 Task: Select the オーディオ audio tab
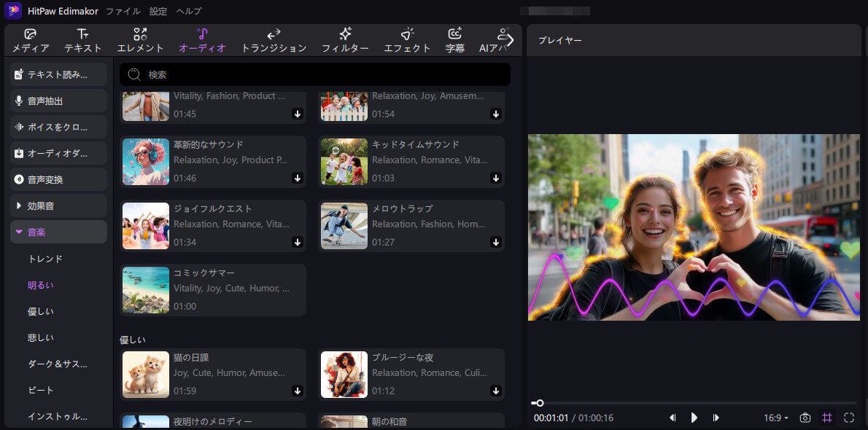202,40
